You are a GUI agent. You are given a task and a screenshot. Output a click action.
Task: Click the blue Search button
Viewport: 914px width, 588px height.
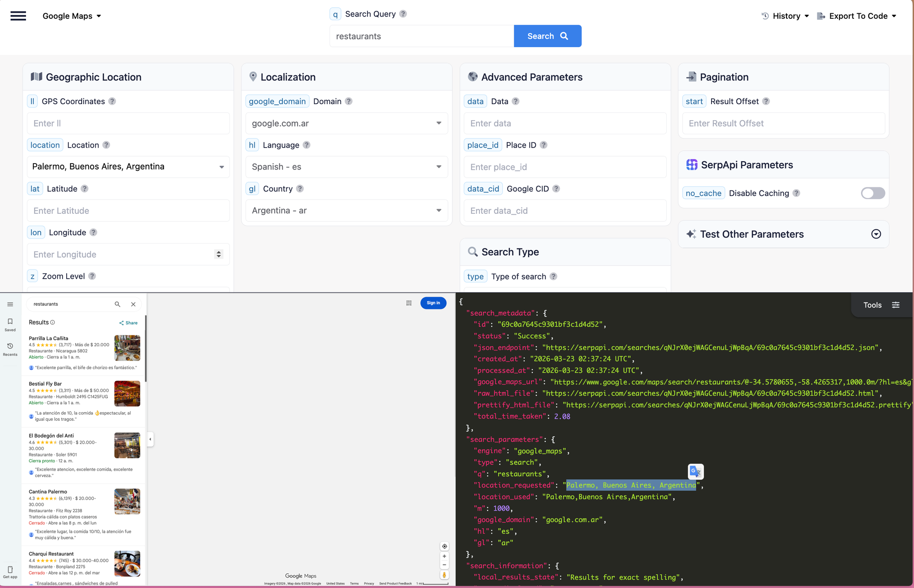(547, 36)
